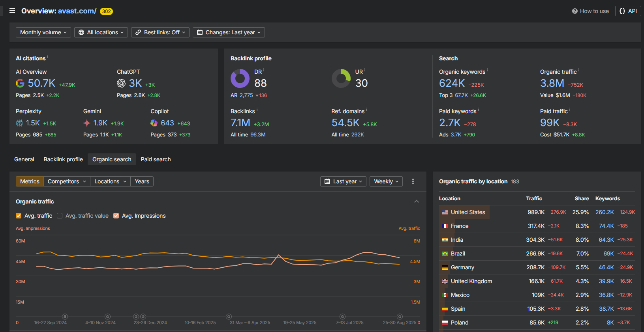Uncheck the Avg. Impressions checkbox
Image resolution: width=644 pixels, height=332 pixels.
pyautogui.click(x=116, y=216)
